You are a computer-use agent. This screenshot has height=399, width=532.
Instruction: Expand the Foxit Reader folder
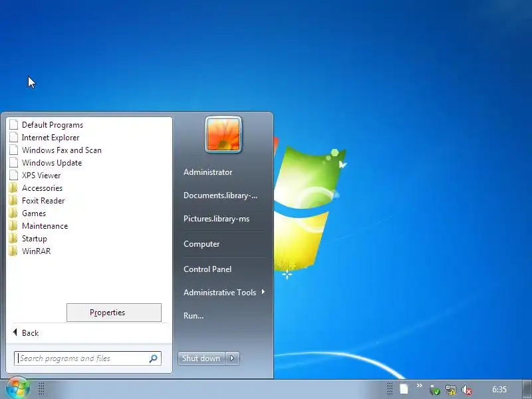click(x=43, y=201)
